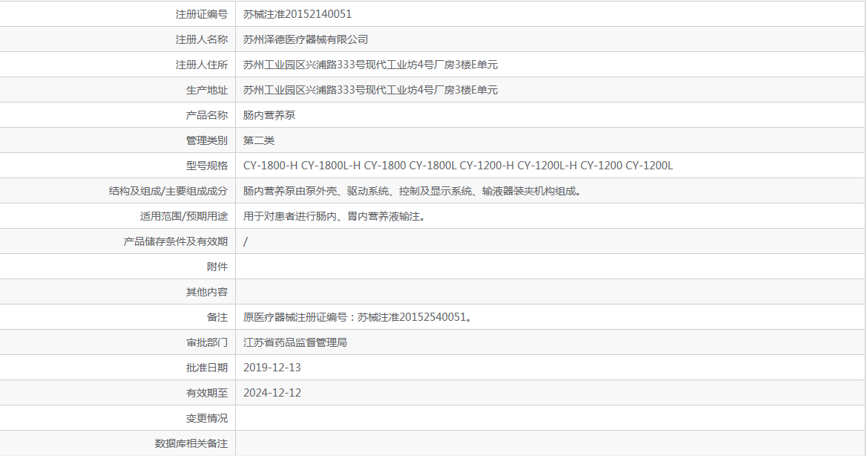Click the structure and composition description text
The image size is (868, 456).
pyautogui.click(x=404, y=190)
